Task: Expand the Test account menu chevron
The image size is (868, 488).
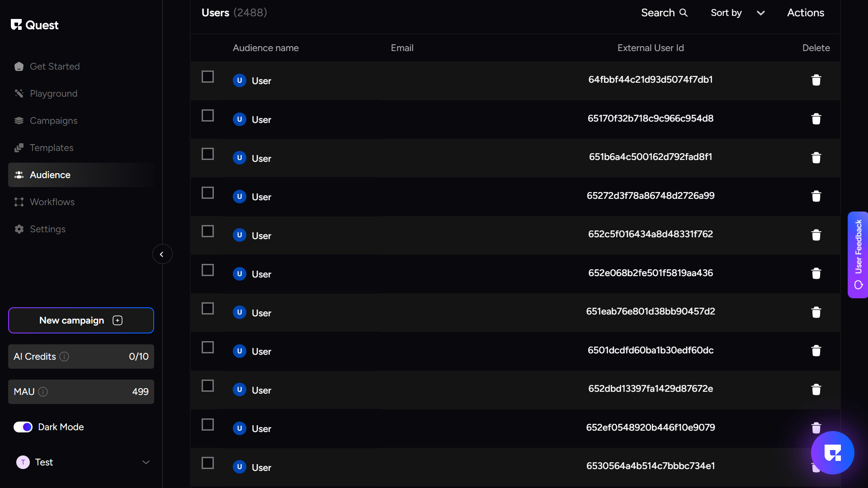Action: [146, 462]
